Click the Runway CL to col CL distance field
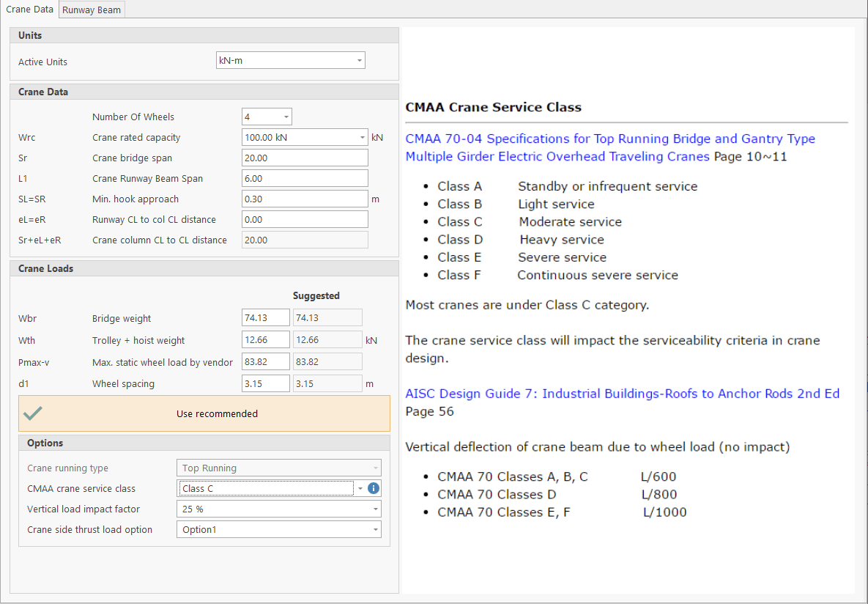Viewport: 868px width, 604px height. coord(304,219)
